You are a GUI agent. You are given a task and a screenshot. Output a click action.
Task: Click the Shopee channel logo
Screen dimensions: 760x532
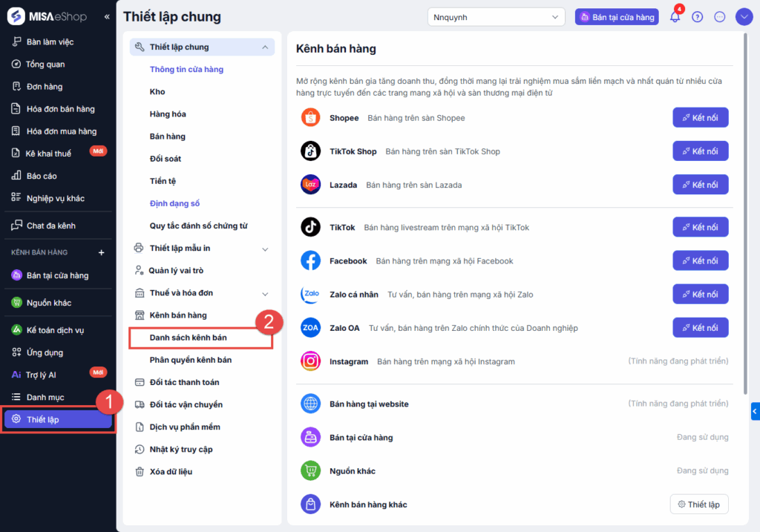click(310, 118)
